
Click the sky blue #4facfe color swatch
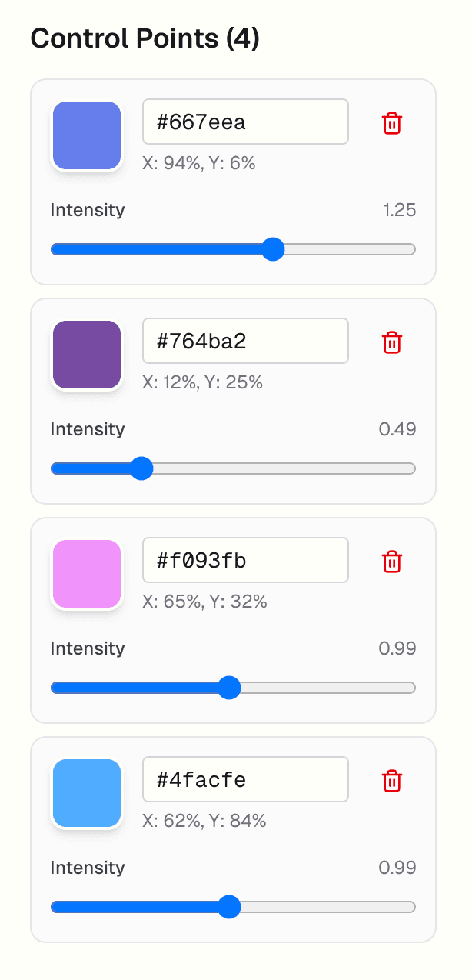tap(87, 793)
